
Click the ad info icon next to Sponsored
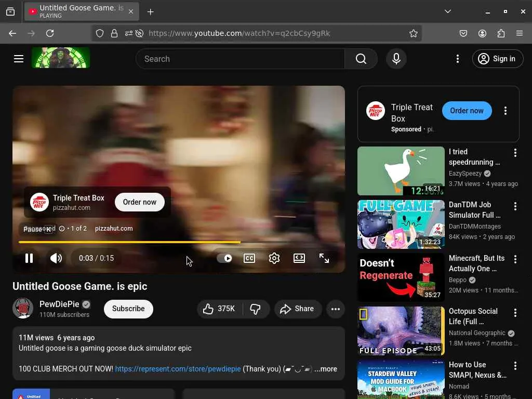62,229
